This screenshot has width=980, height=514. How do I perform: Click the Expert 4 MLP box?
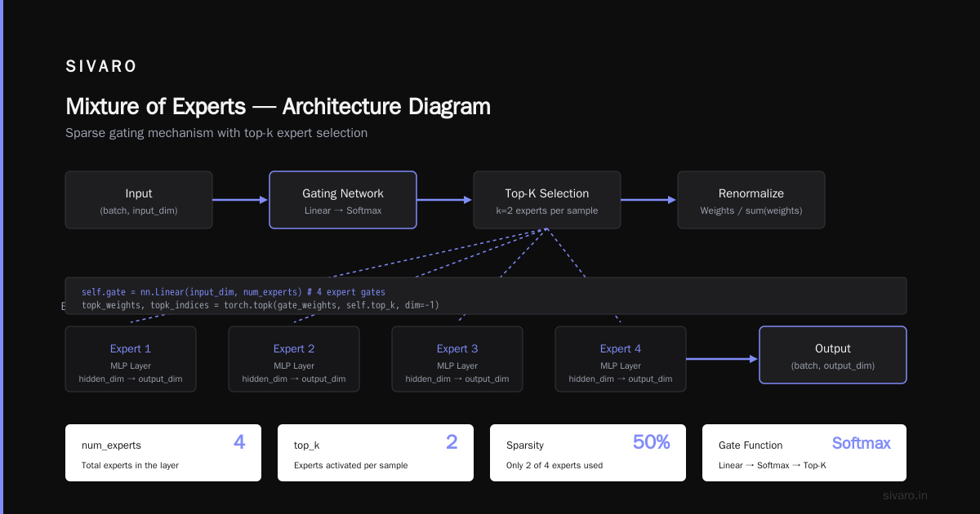click(621, 359)
